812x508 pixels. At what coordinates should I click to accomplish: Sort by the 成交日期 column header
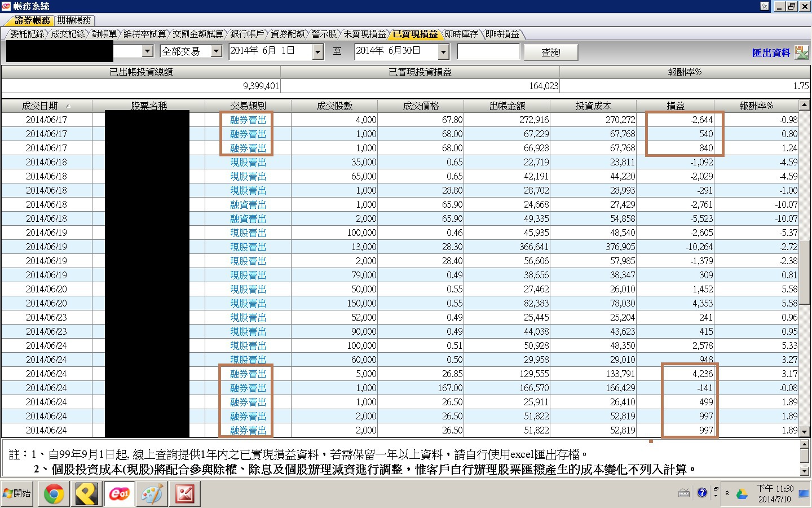tap(46, 106)
